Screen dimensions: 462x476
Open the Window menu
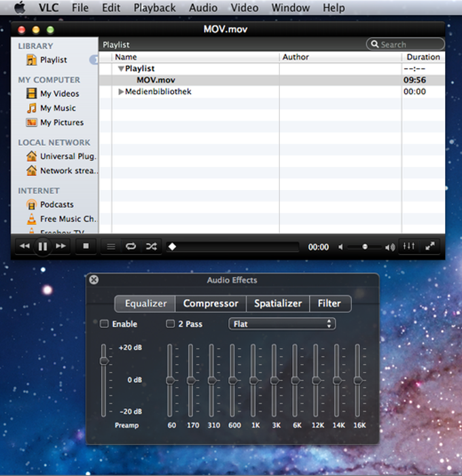[291, 7]
